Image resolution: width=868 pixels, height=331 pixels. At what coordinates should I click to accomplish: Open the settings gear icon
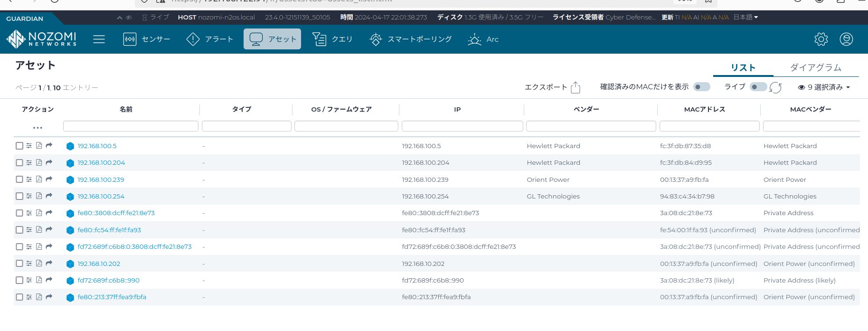821,39
